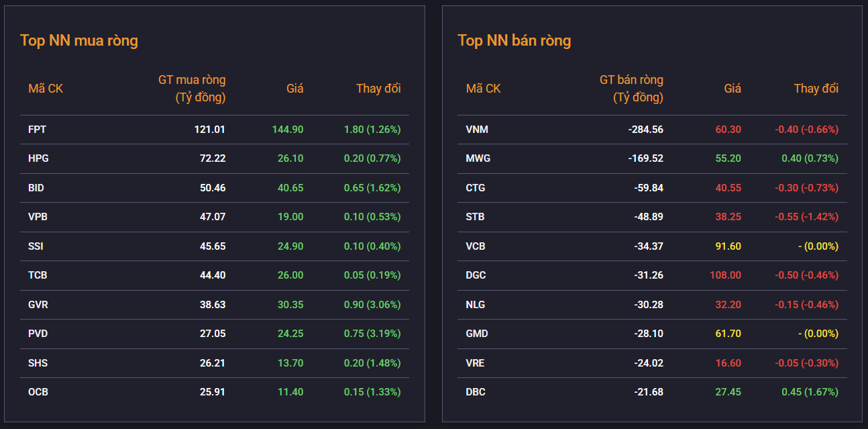Select the CTG stock ticker

(476, 188)
